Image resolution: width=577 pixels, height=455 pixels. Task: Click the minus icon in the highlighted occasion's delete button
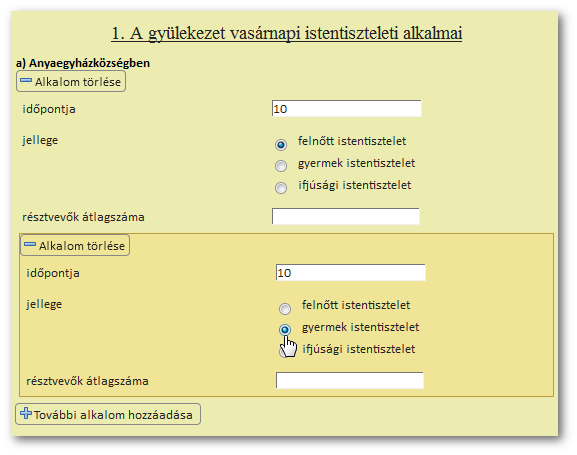coord(30,244)
